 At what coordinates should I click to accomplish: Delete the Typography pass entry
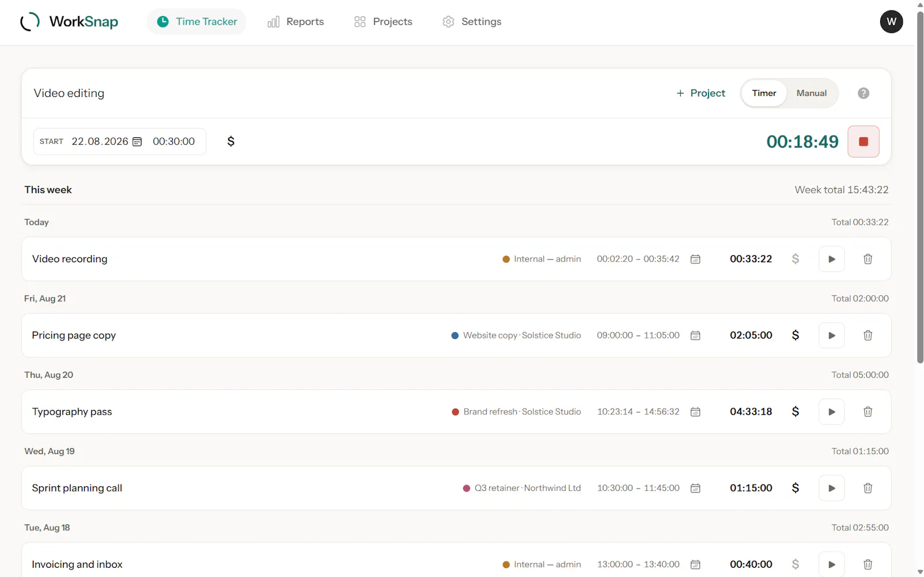click(x=867, y=412)
